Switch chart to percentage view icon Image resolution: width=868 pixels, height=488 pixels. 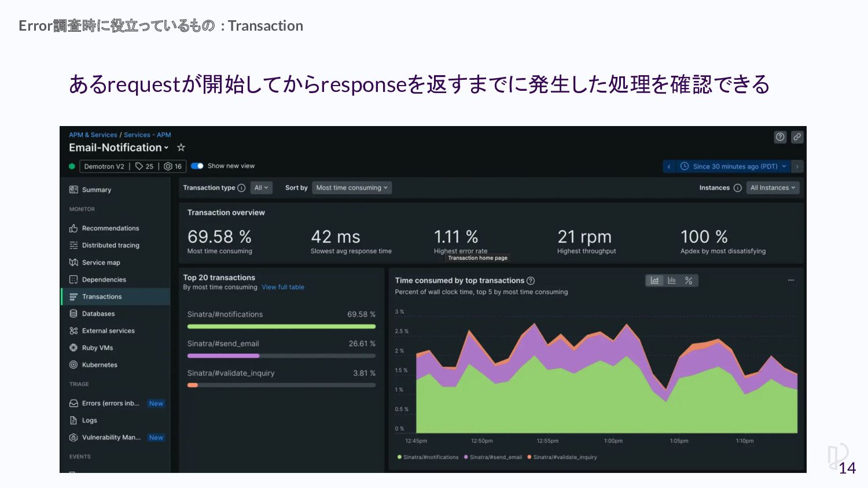(x=689, y=280)
